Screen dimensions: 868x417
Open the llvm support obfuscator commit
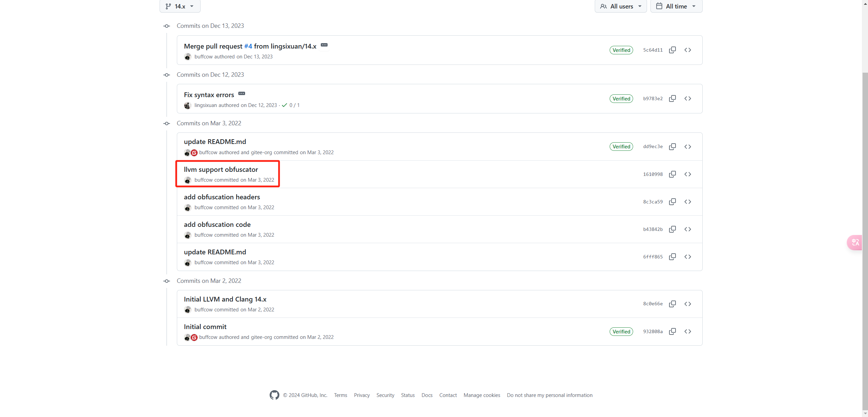(221, 169)
